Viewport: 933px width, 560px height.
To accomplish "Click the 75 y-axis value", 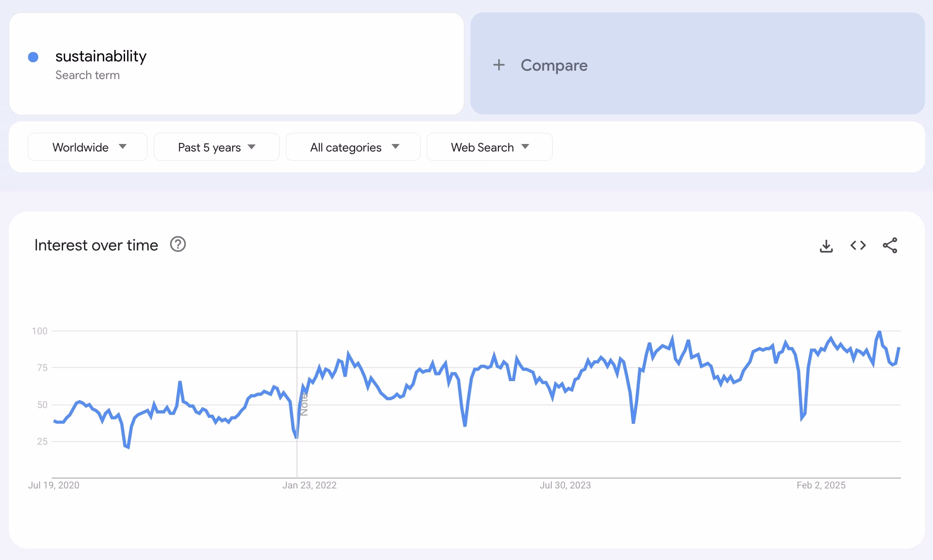I will pyautogui.click(x=42, y=367).
